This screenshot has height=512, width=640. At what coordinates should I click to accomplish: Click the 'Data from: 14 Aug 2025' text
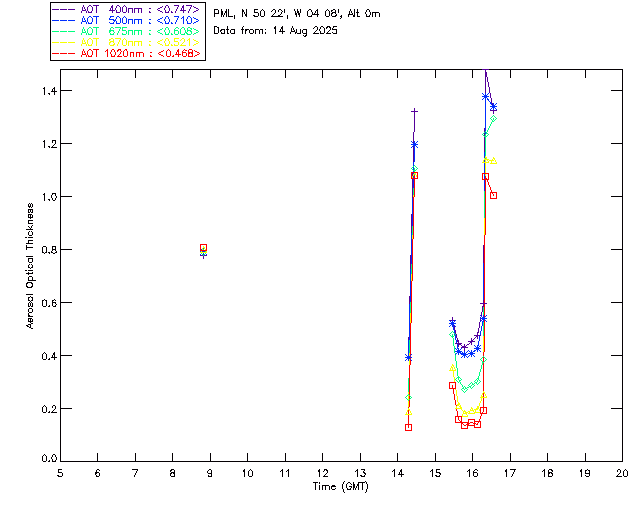276,31
